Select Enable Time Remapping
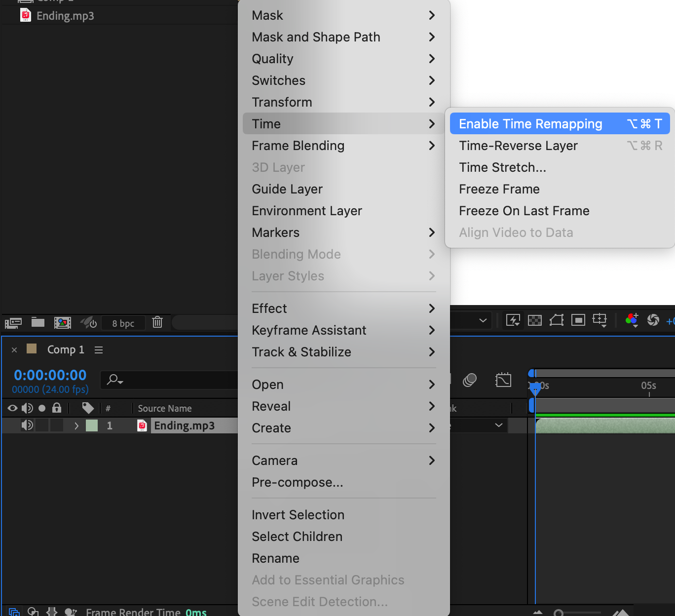Image resolution: width=675 pixels, height=616 pixels. coord(530,124)
